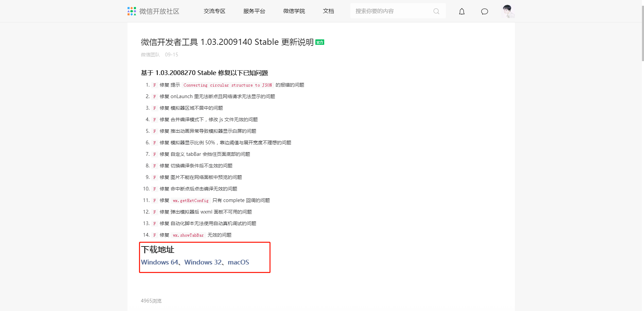Open the 服务平台 menu
This screenshot has height=311, width=644.
click(254, 11)
